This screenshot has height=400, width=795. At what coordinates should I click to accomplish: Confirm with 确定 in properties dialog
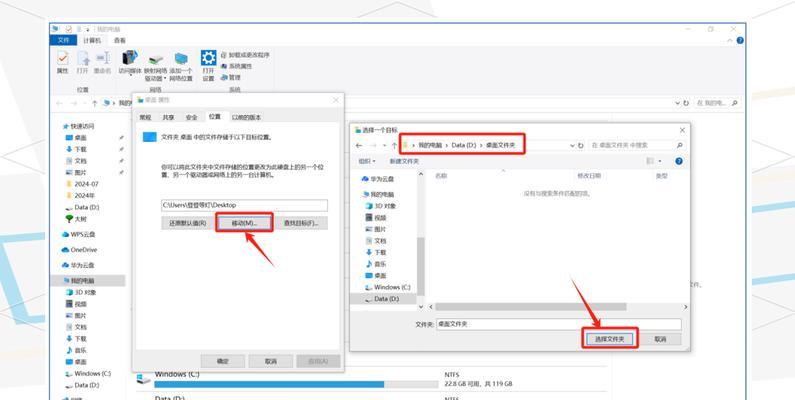tap(223, 361)
